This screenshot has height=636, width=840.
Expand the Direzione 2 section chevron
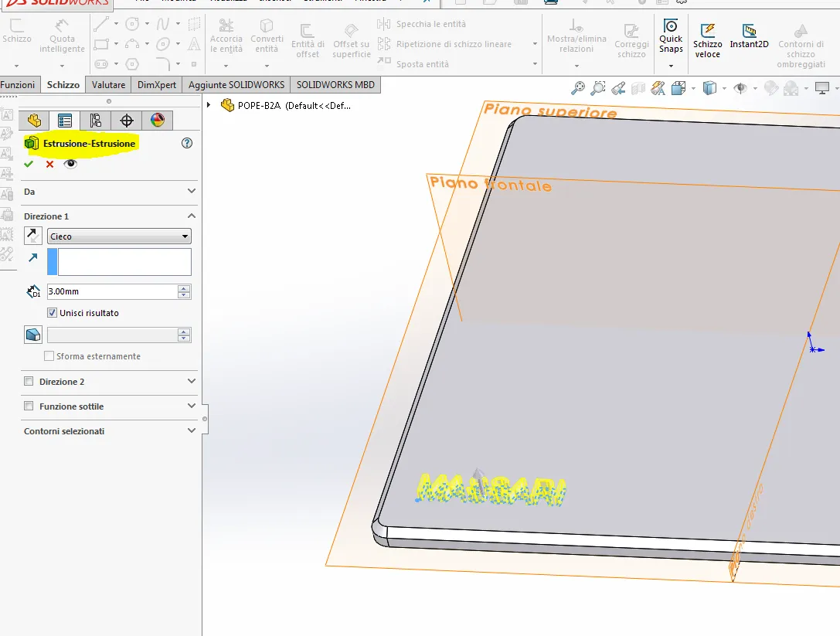192,381
